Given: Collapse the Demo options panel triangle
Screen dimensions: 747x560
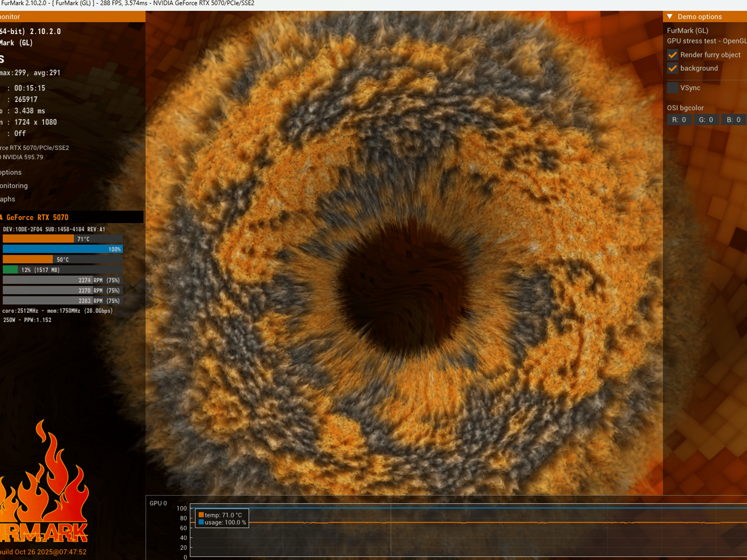Looking at the screenshot, I should (x=670, y=16).
